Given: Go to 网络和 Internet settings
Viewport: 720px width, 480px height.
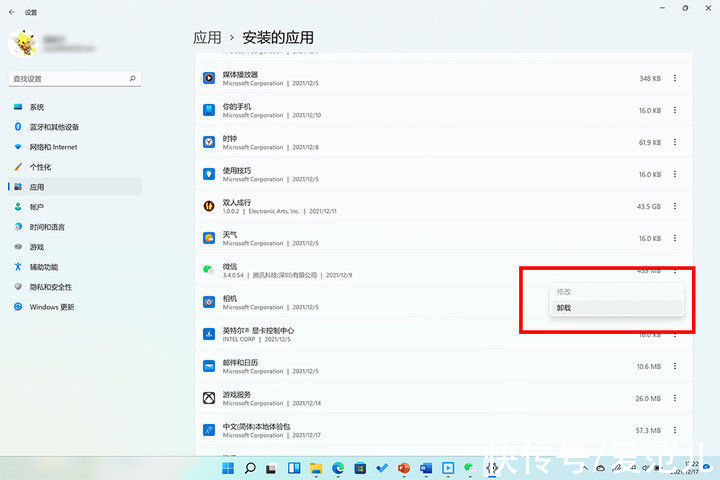Looking at the screenshot, I should pyautogui.click(x=75, y=147).
